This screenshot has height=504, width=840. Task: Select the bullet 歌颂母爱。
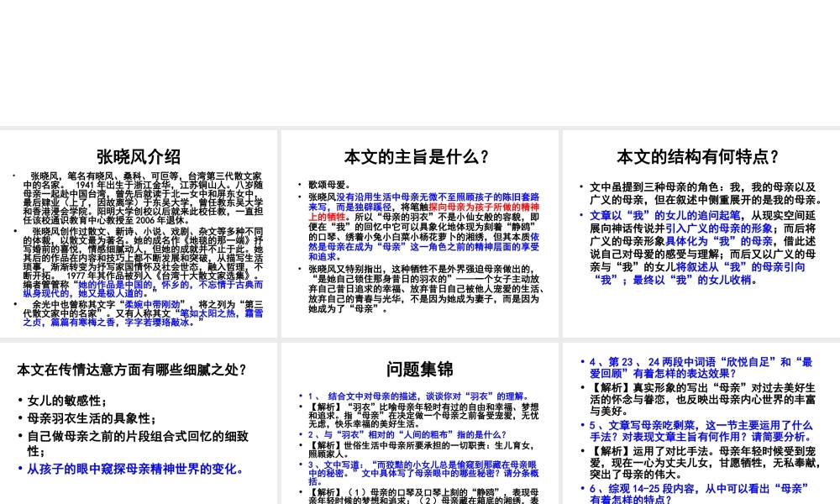click(329, 185)
